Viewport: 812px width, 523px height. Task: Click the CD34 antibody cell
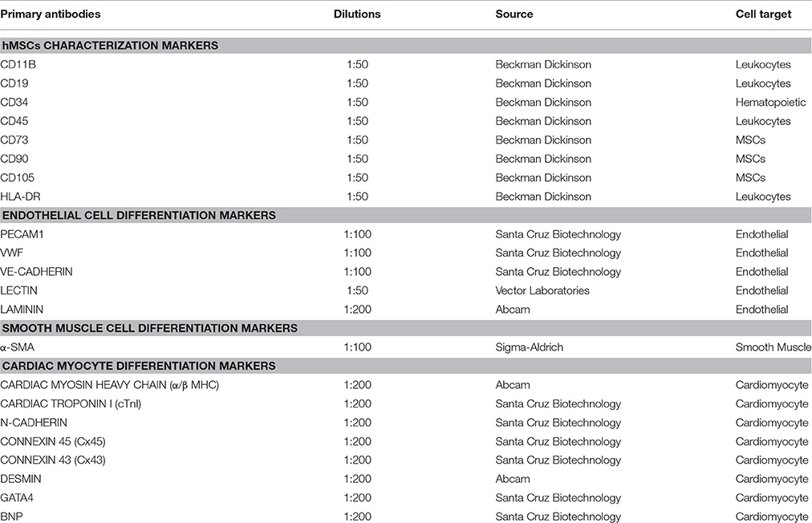coord(14,103)
